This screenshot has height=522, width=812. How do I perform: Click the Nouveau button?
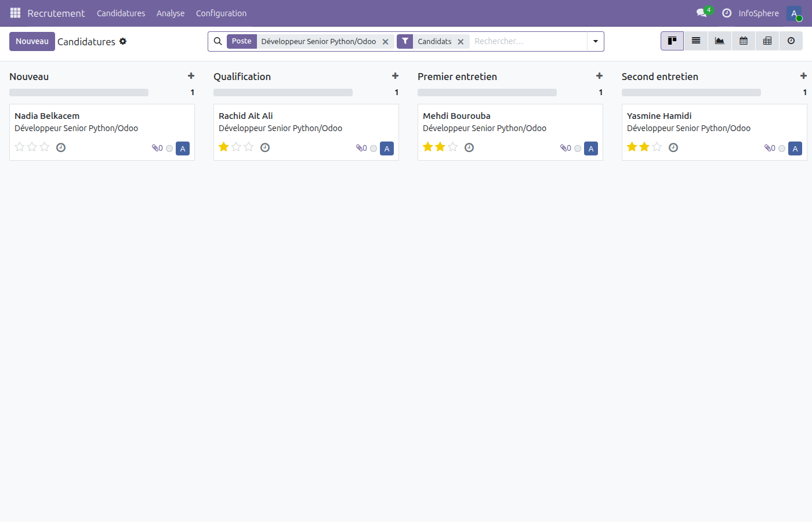coord(32,41)
